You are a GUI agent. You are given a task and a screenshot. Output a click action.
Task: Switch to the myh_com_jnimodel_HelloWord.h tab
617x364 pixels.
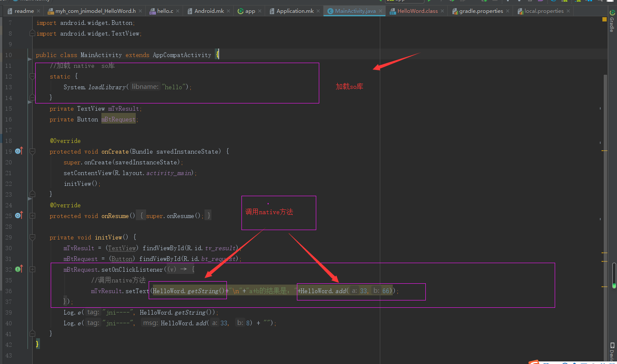tap(95, 11)
